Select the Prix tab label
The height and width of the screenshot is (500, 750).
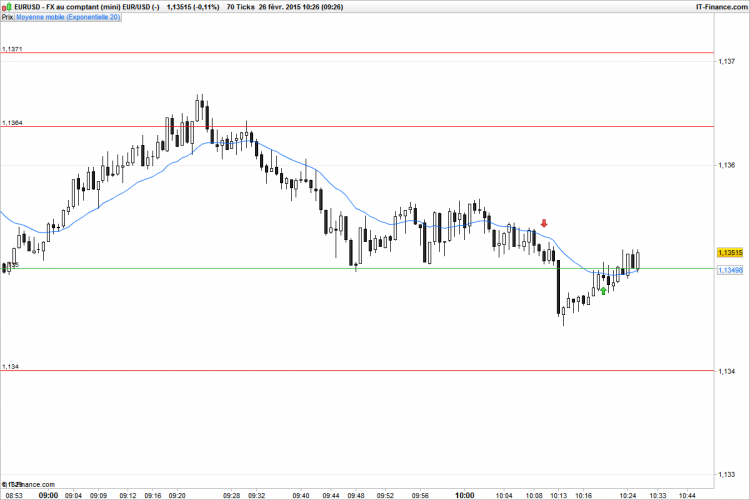7,17
